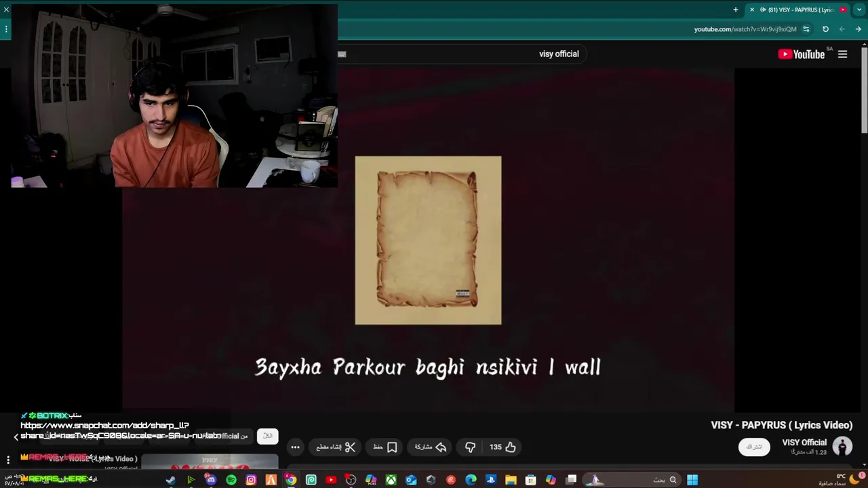The width and height of the screenshot is (868, 488).
Task: Open the Chrome icon in the taskbar
Action: (x=291, y=480)
